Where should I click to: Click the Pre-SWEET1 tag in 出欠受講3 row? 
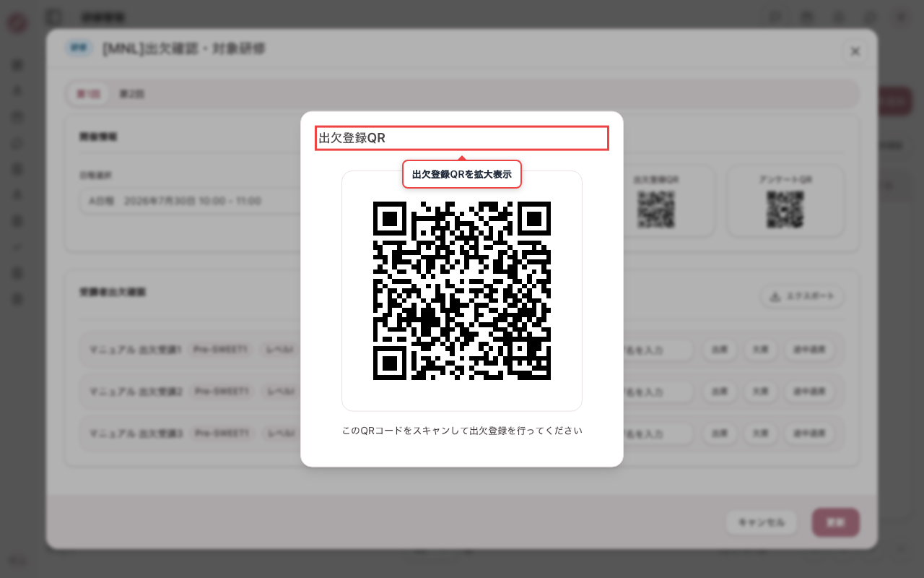click(x=221, y=434)
